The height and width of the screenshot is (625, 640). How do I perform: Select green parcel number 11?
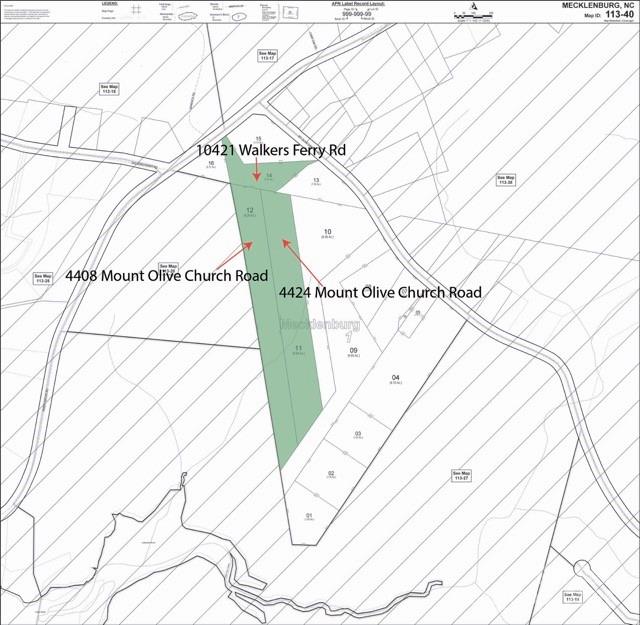click(298, 348)
